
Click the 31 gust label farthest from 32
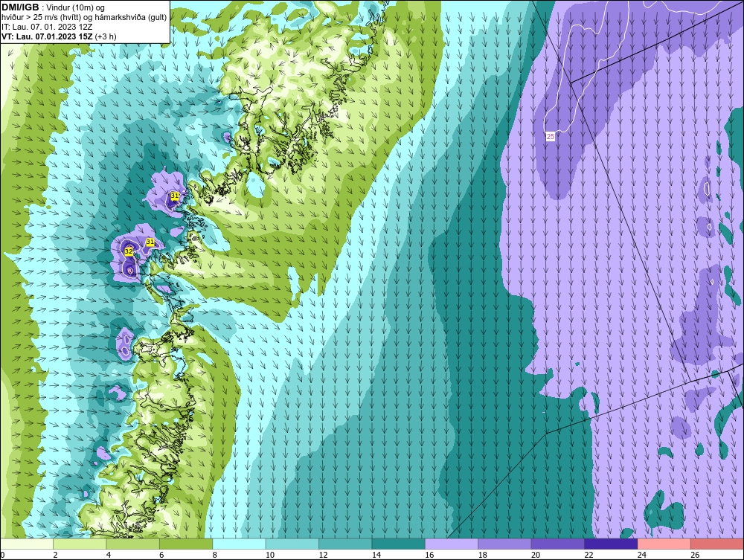(175, 196)
